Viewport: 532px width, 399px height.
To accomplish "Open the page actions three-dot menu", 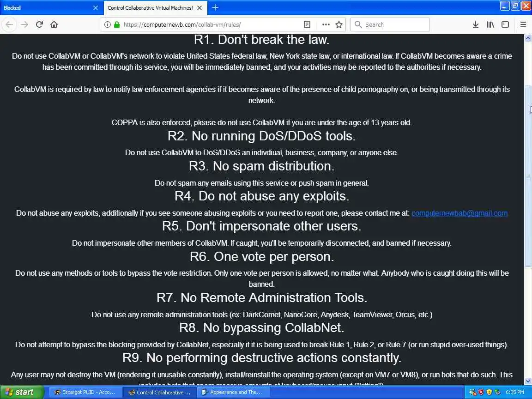I will coord(326,24).
